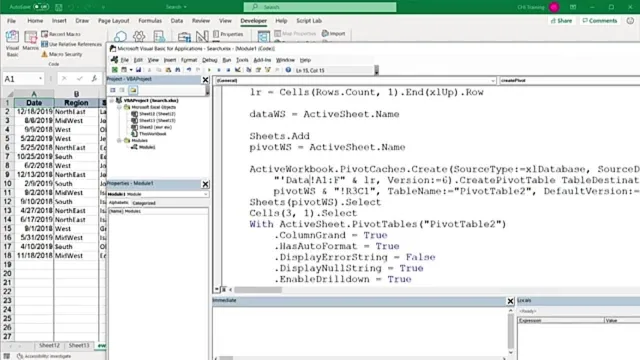Switch to Alphabetic tab in Properties
The width and height of the screenshot is (640, 360).
[x=119, y=203]
